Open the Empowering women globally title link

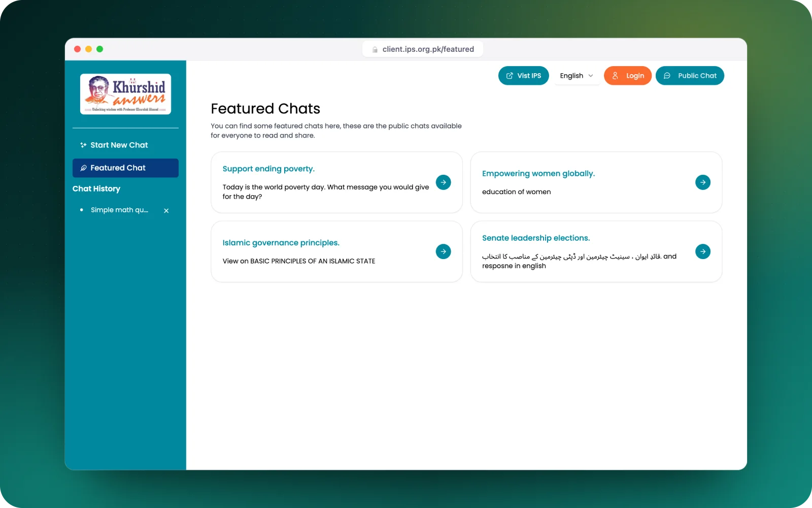(x=538, y=173)
